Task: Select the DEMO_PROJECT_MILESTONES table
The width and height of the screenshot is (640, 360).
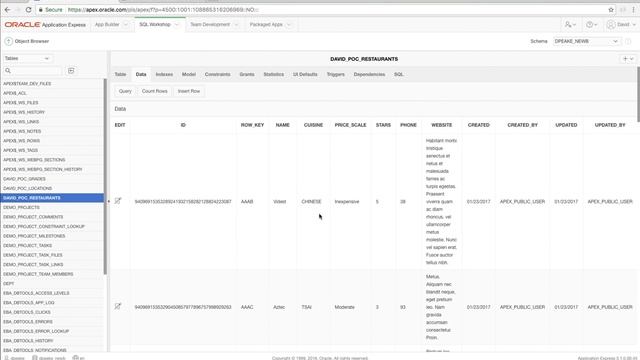Action: 52,236
